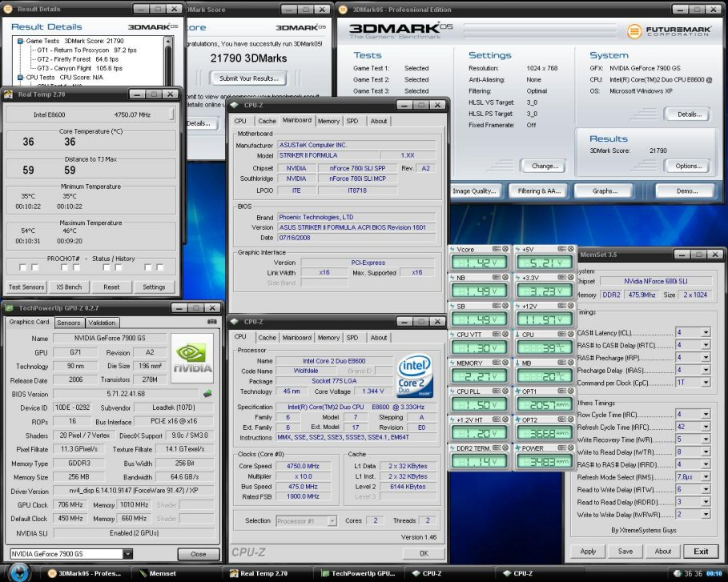Viewport: 728px width, 582px height.
Task: Collapse CPU Tests tree node
Action: click(x=21, y=78)
